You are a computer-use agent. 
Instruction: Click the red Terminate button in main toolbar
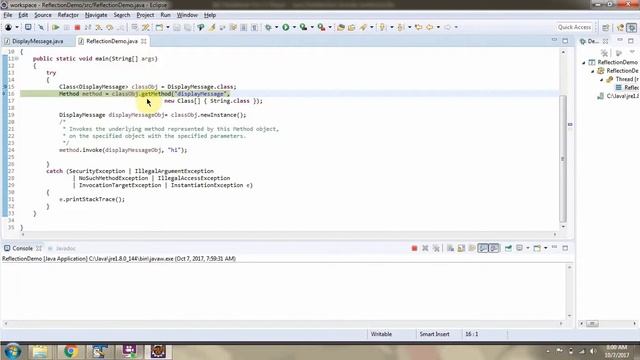(77, 27)
